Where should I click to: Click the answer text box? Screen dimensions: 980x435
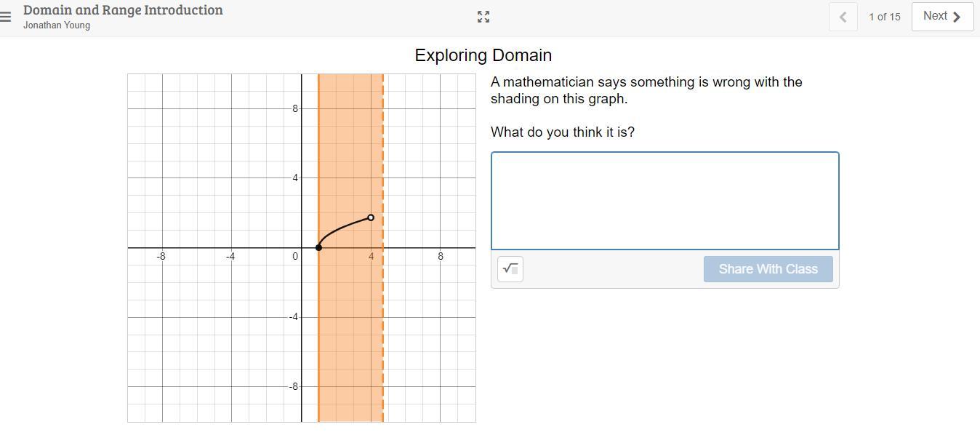(664, 201)
